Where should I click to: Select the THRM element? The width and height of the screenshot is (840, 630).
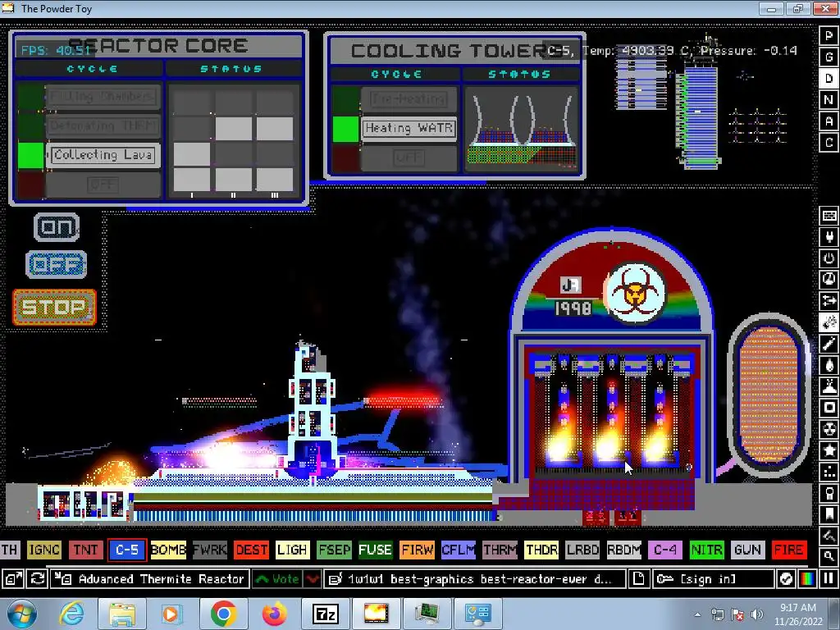[x=500, y=550]
